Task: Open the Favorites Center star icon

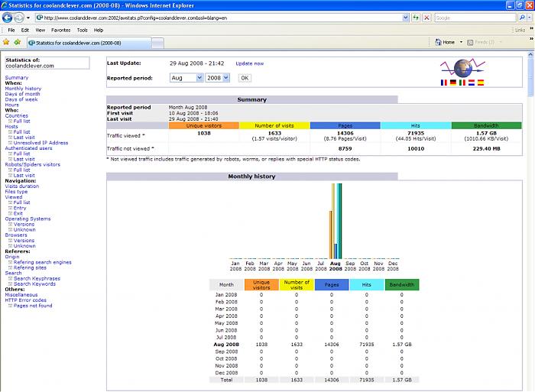Action: pos(7,42)
